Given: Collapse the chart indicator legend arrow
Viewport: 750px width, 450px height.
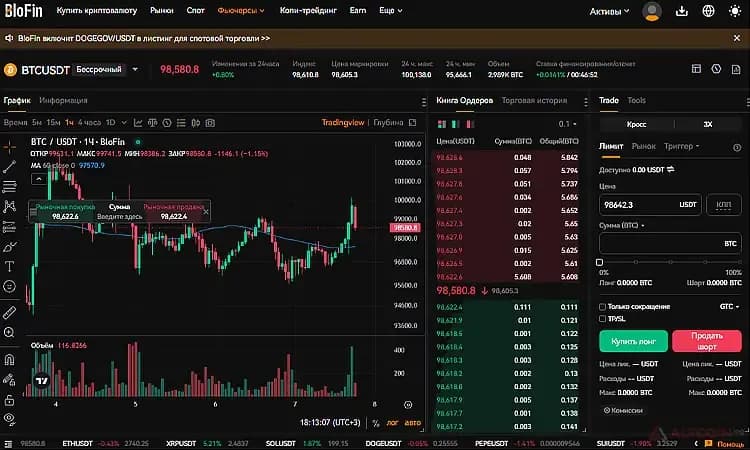Looking at the screenshot, I should [39, 179].
